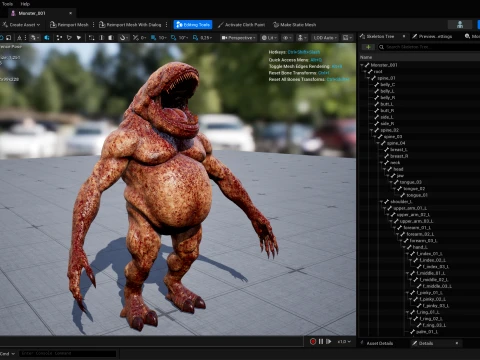Open the Lit view mode dropdown
The height and width of the screenshot is (360, 480).
coord(269,38)
